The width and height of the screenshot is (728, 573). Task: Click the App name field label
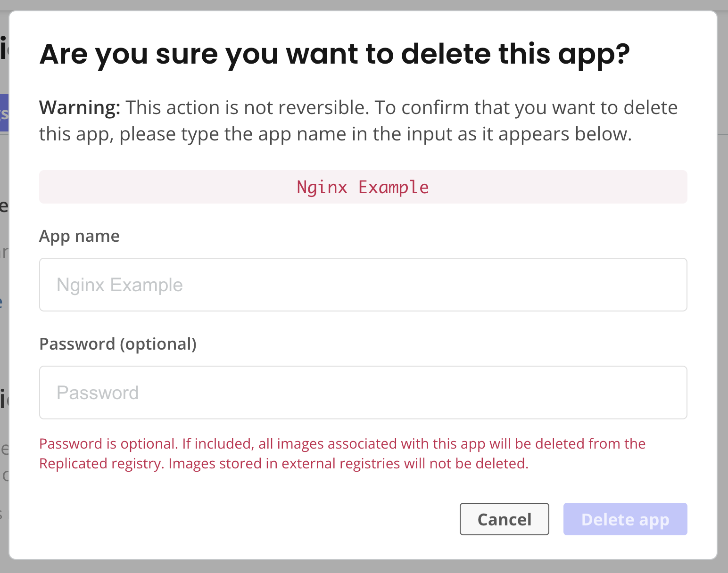pyautogui.click(x=79, y=236)
